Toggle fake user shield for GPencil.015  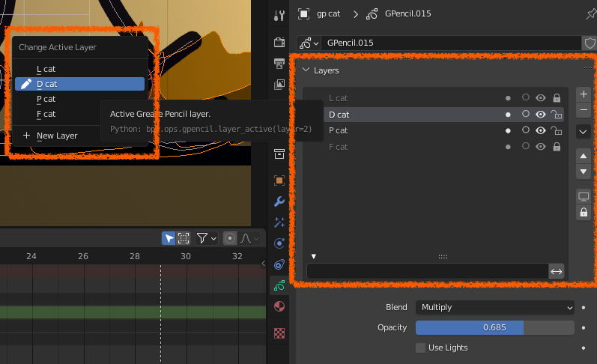pyautogui.click(x=590, y=43)
